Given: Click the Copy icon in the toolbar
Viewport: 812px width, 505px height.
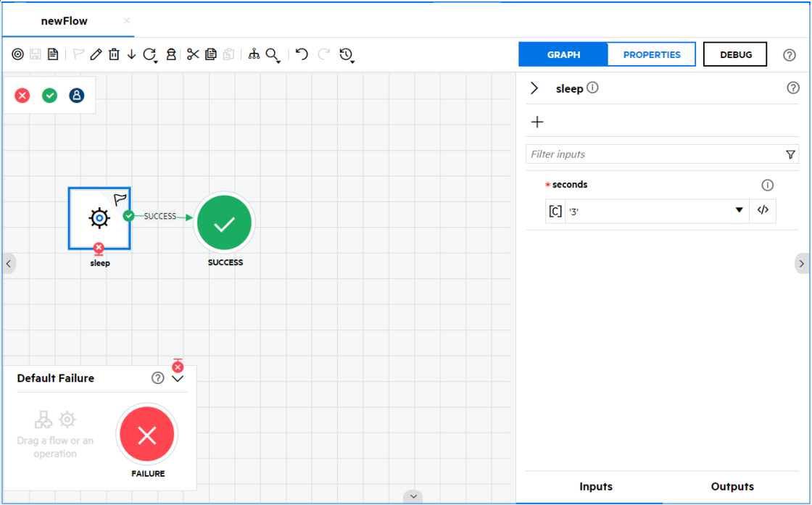Looking at the screenshot, I should click(210, 54).
